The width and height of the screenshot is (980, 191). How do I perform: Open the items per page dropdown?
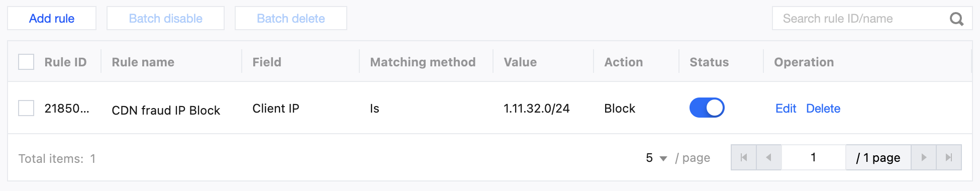pyautogui.click(x=656, y=158)
